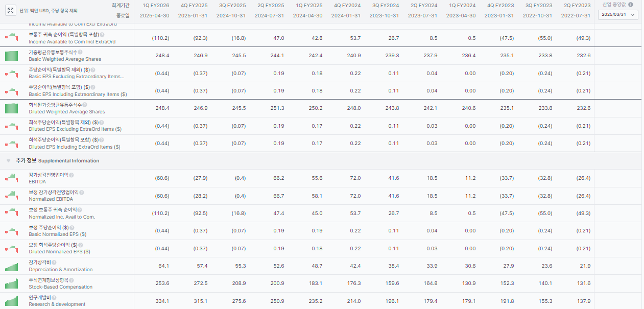Screen dimensions: 644x309
Task: Collapse the Supplemental Information section
Action: 9,161
